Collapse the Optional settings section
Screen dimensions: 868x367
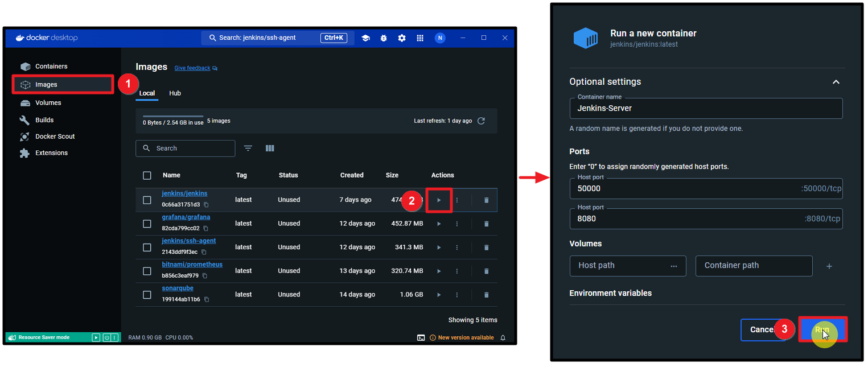[836, 82]
